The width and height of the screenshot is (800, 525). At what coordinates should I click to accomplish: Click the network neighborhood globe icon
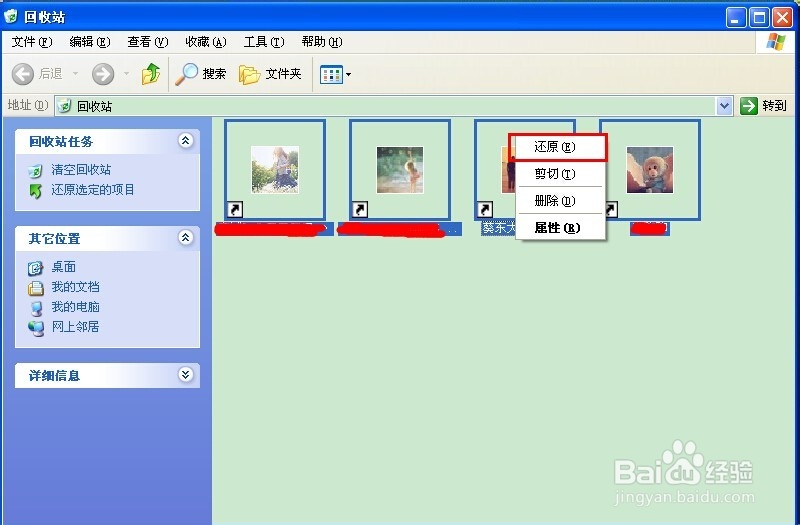[36, 328]
